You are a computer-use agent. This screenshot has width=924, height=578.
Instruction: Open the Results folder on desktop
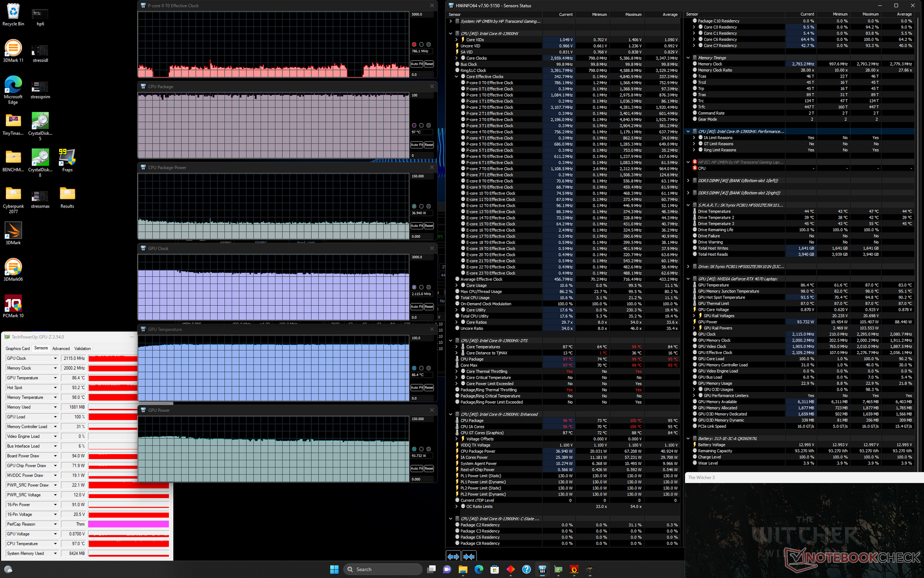click(67, 197)
